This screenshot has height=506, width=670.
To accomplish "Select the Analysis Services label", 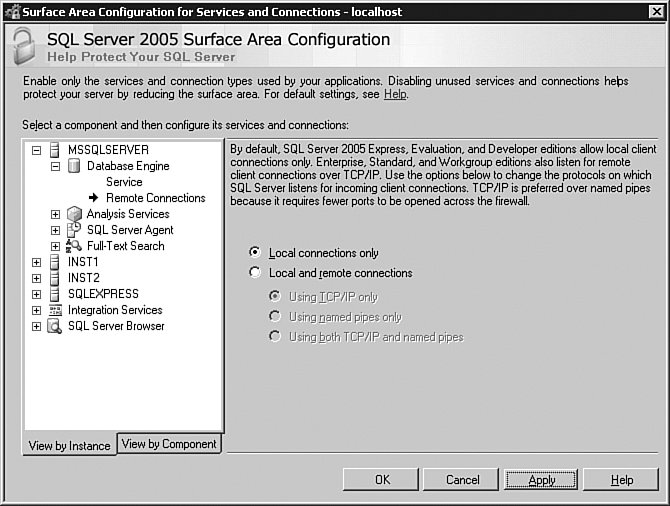I will click(128, 214).
